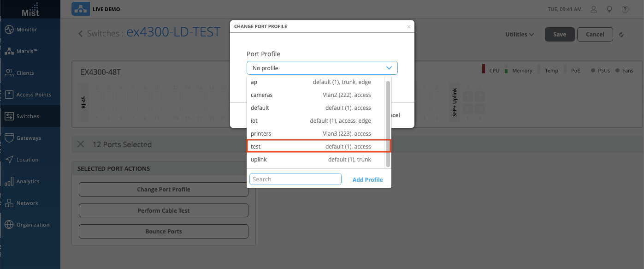Select the test port profile

[319, 146]
